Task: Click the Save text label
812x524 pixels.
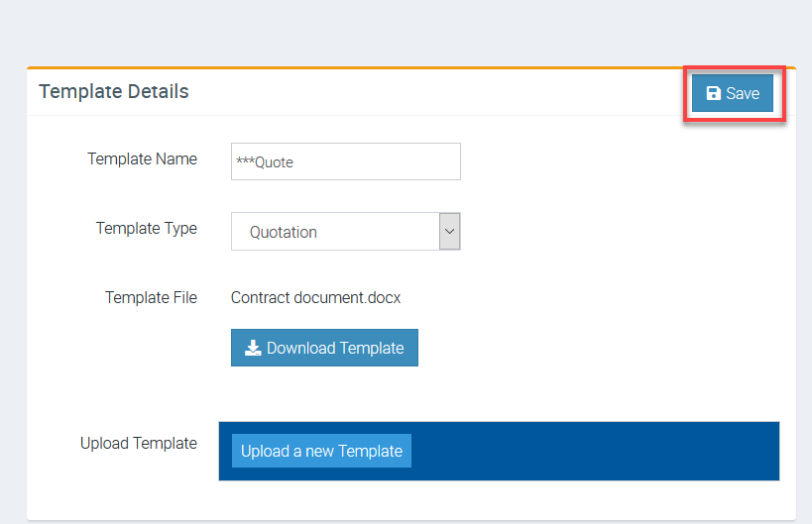Action: point(743,94)
